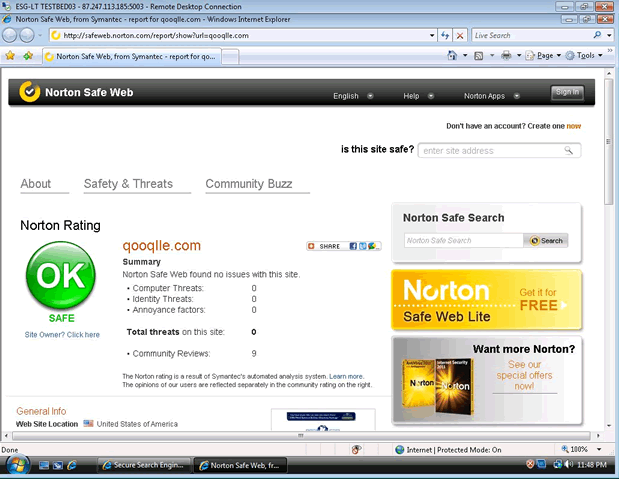Screen dimensions: 619x479
Task: Click the Print icon in command bar
Action: [x=507, y=56]
